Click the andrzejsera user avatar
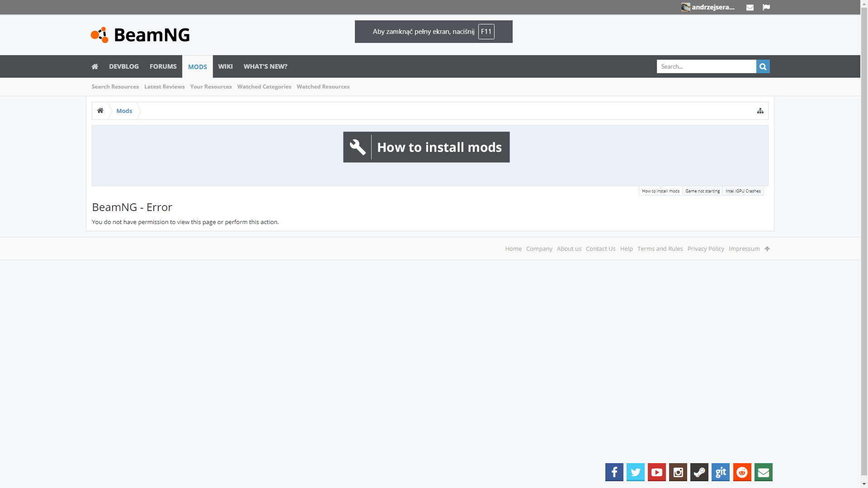 pyautogui.click(x=685, y=7)
